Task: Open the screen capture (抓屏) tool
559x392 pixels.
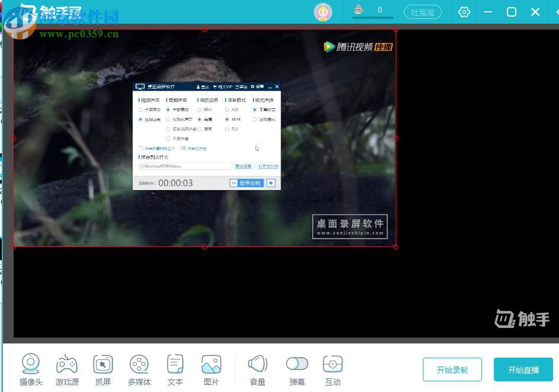Action: coord(103,369)
